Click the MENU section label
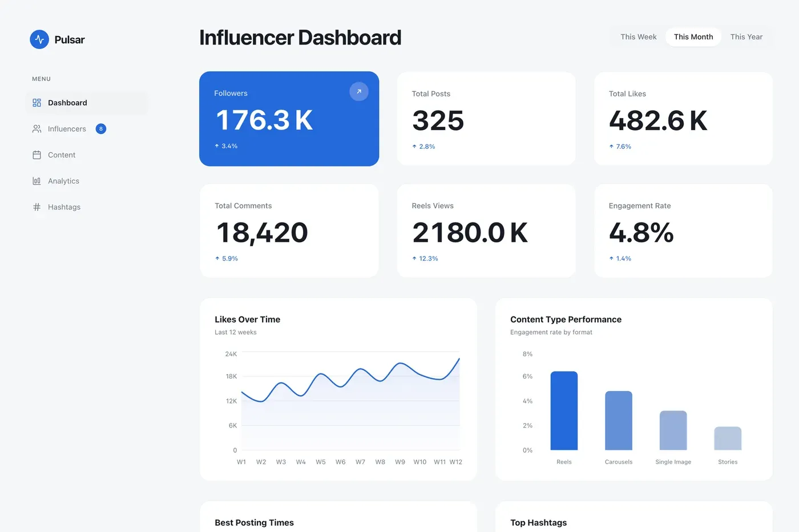 click(41, 79)
